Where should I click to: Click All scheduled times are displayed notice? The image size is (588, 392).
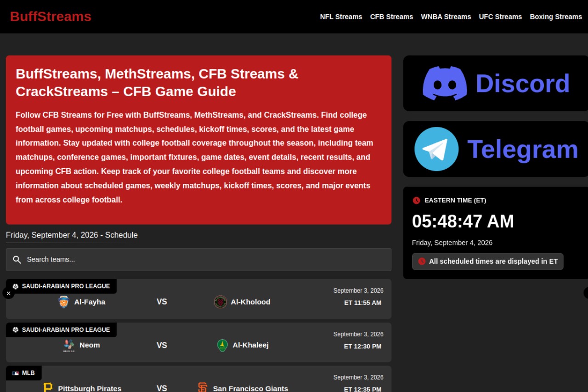coord(487,261)
